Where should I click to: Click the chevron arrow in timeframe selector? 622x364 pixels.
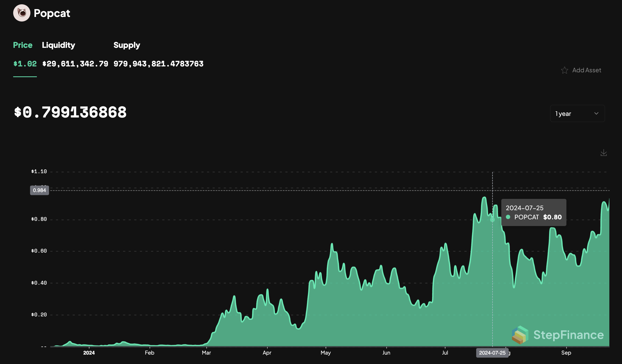pos(596,113)
